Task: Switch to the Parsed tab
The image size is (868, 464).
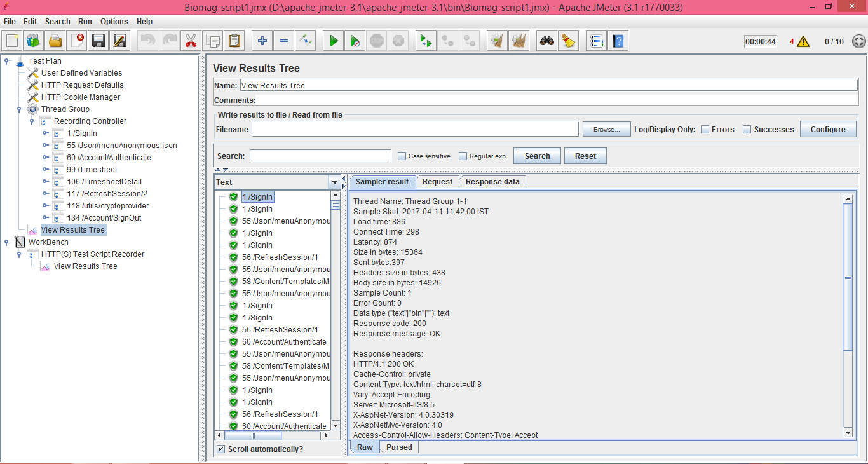Action: tap(399, 447)
